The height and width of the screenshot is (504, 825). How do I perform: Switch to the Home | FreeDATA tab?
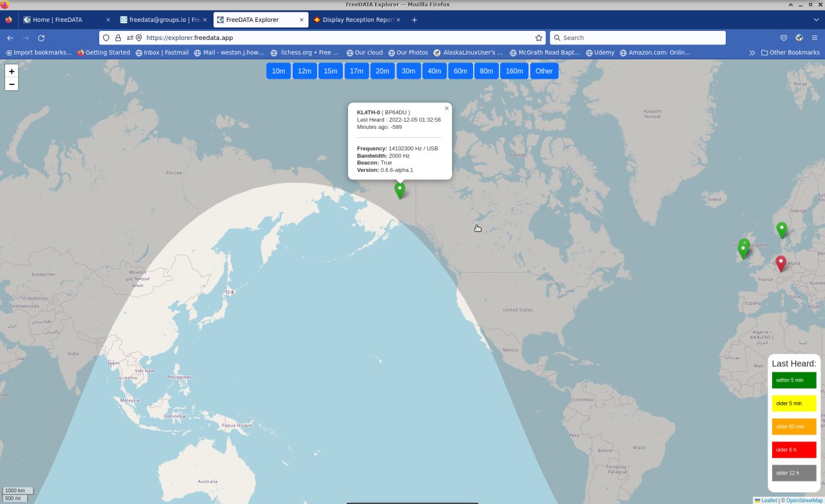[x=63, y=20]
